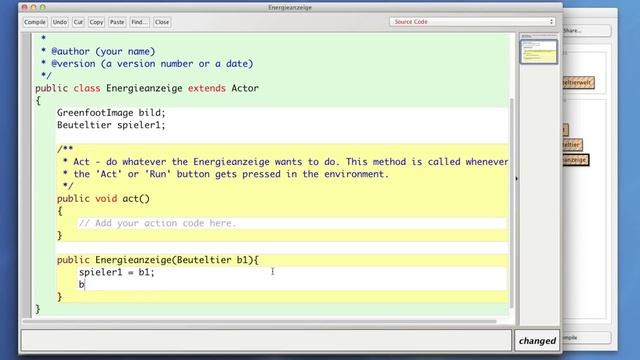
Task: Click the red window close button
Action: click(x=24, y=7)
